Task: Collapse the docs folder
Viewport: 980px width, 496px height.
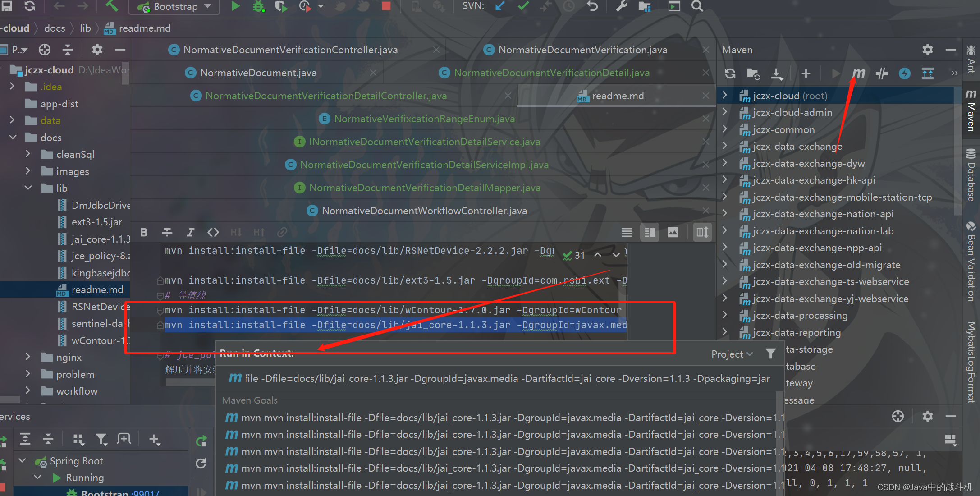Action: [x=13, y=137]
